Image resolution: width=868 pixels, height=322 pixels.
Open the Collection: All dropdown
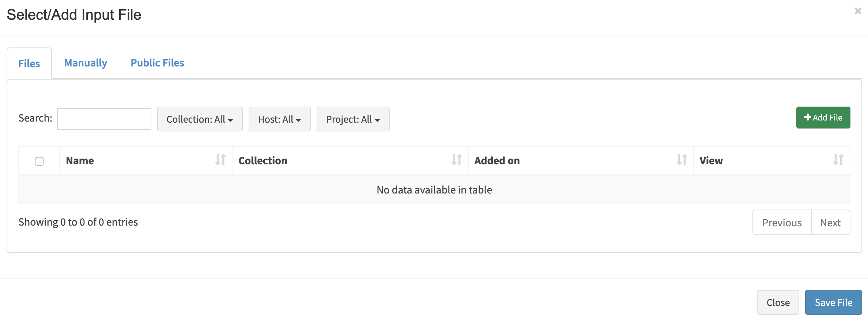pyautogui.click(x=200, y=119)
